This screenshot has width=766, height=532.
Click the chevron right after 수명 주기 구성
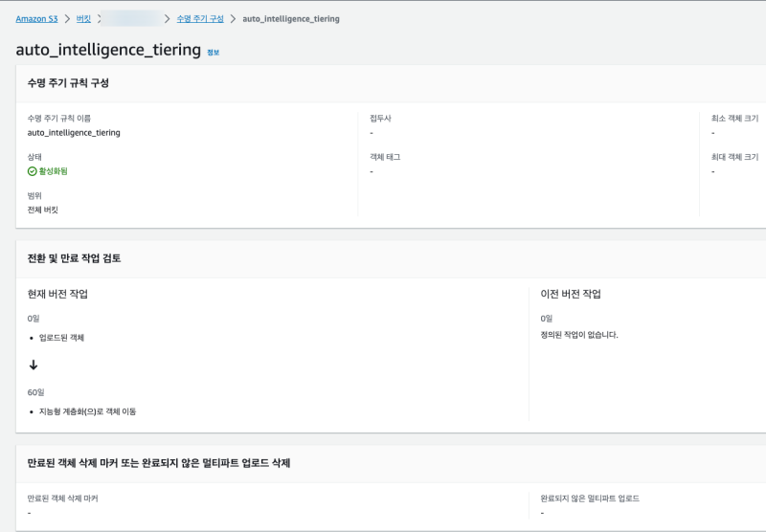[233, 18]
